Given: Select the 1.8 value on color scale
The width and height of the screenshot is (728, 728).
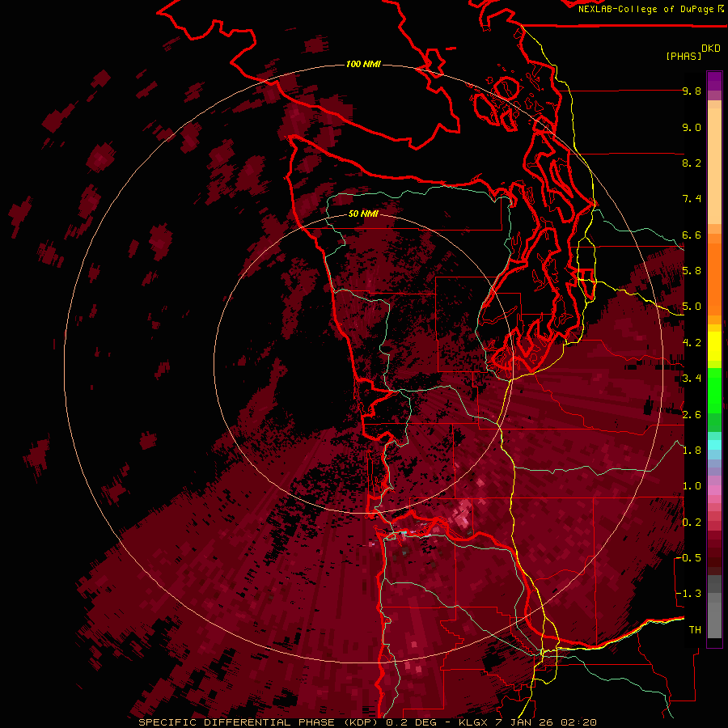Looking at the screenshot, I should coord(692,451).
